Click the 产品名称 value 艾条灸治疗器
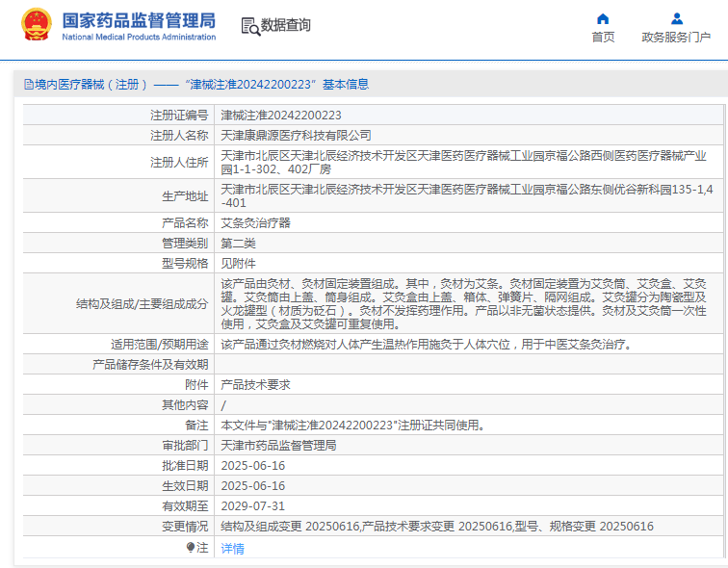 click(x=255, y=223)
